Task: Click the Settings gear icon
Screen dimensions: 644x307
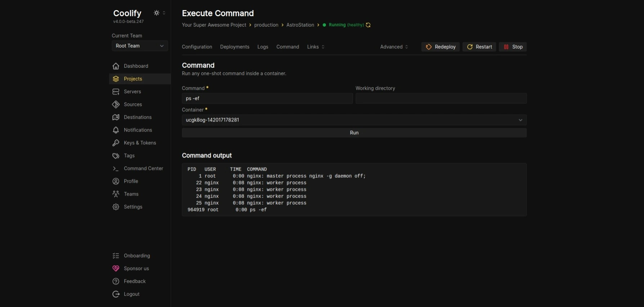Action: pos(116,207)
